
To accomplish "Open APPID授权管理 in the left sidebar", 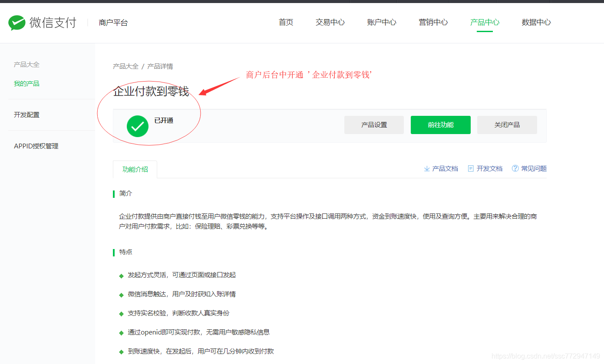I will point(36,146).
